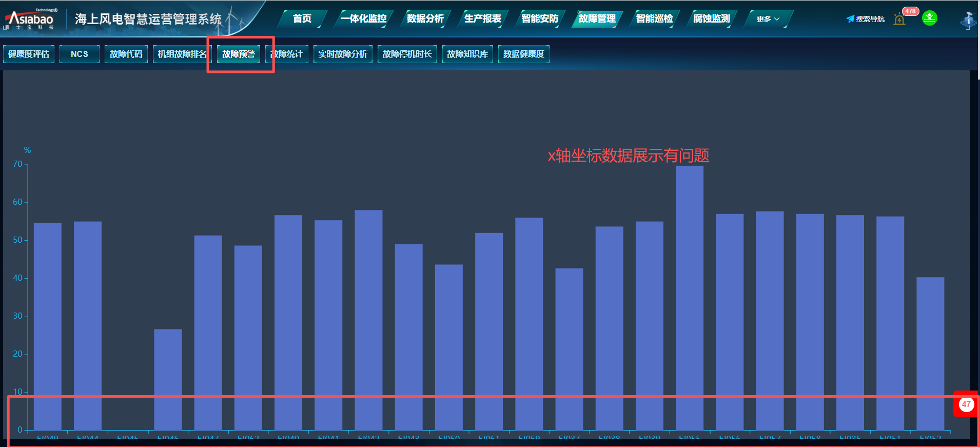Click the Asiabao logo
Viewport: 980px width, 447px height.
coord(31,20)
